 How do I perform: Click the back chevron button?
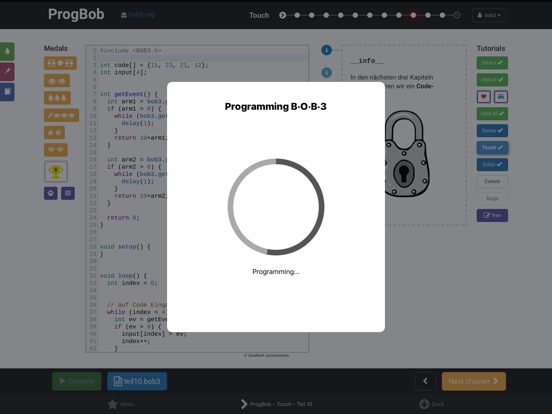pyautogui.click(x=425, y=381)
